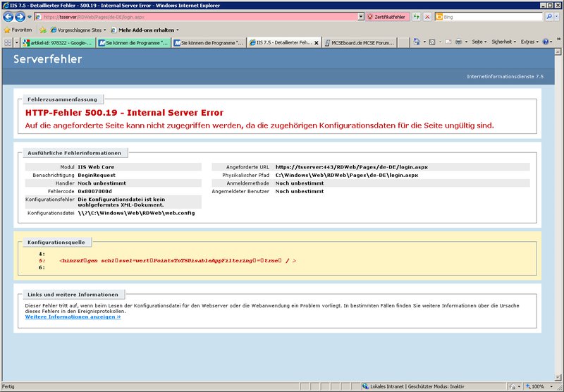Stop loading with the red X icon
This screenshot has width=564, height=392.
pos(427,17)
